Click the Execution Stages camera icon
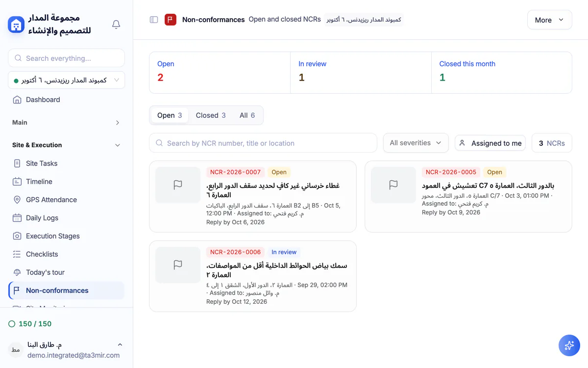Image resolution: width=588 pixels, height=368 pixels. tap(17, 236)
